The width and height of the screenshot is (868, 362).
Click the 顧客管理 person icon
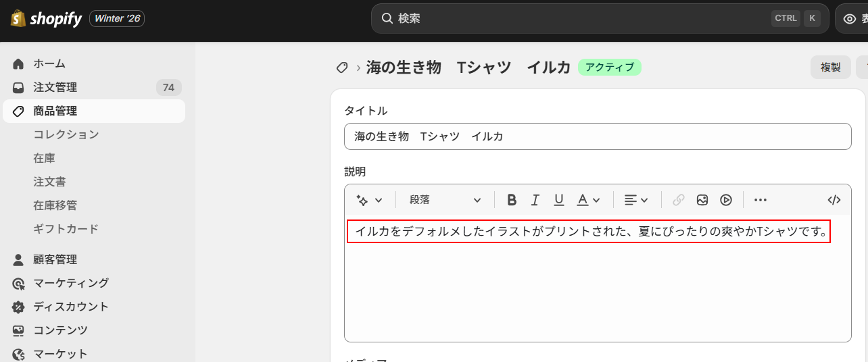click(18, 259)
